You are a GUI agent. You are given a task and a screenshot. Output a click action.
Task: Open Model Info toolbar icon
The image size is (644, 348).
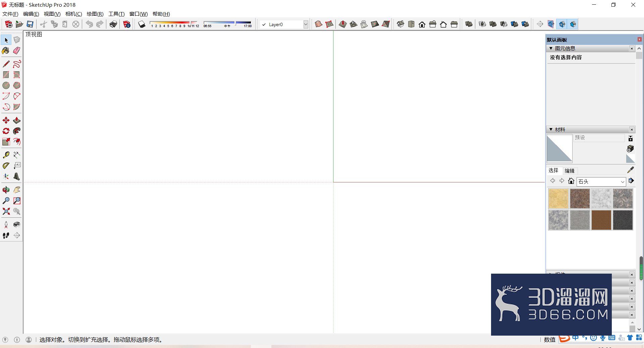click(x=127, y=24)
